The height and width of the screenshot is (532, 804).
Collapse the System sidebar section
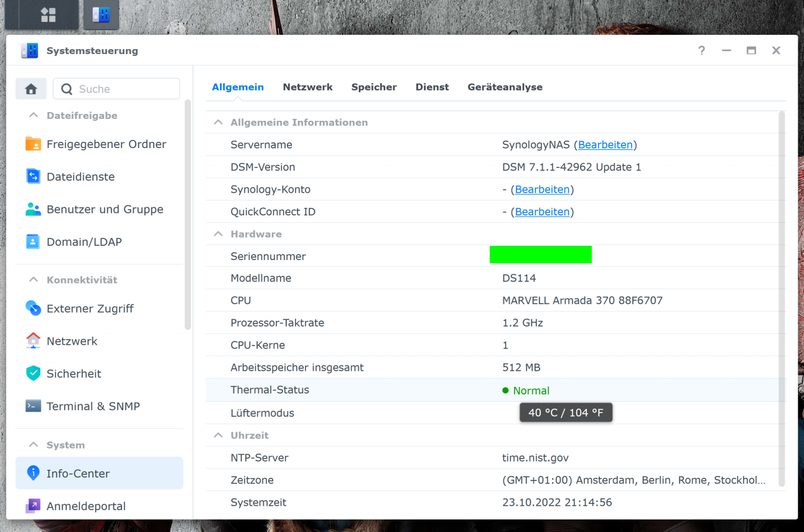33,445
